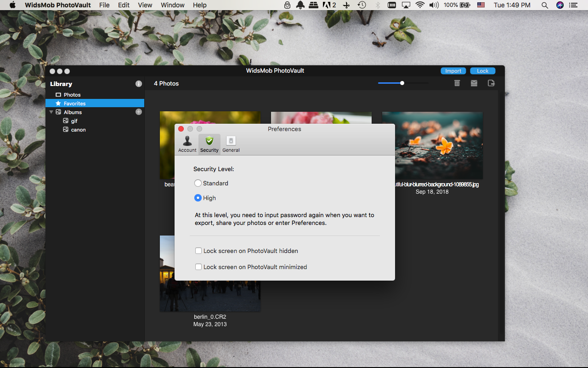Click the padlock menu bar icon

288,5
